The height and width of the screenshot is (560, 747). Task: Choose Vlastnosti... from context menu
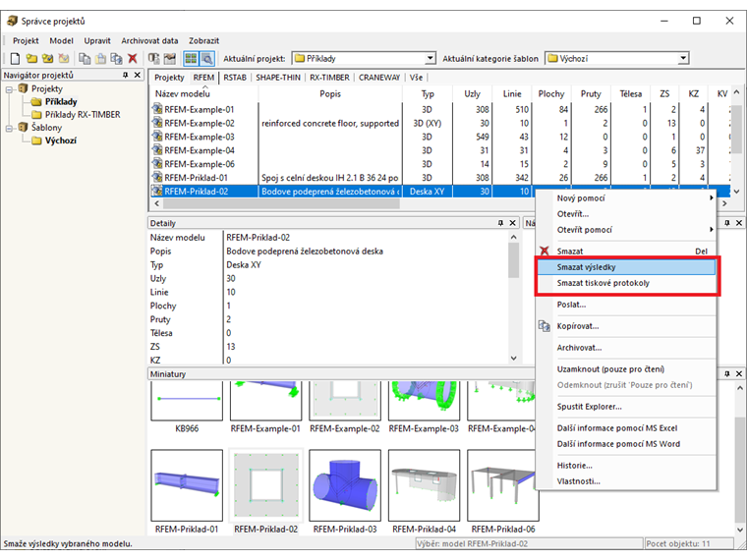[x=626, y=481]
